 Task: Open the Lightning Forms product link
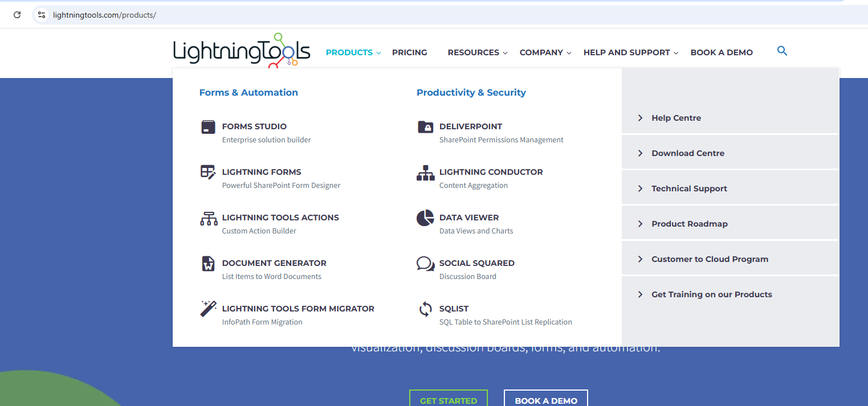coord(262,172)
